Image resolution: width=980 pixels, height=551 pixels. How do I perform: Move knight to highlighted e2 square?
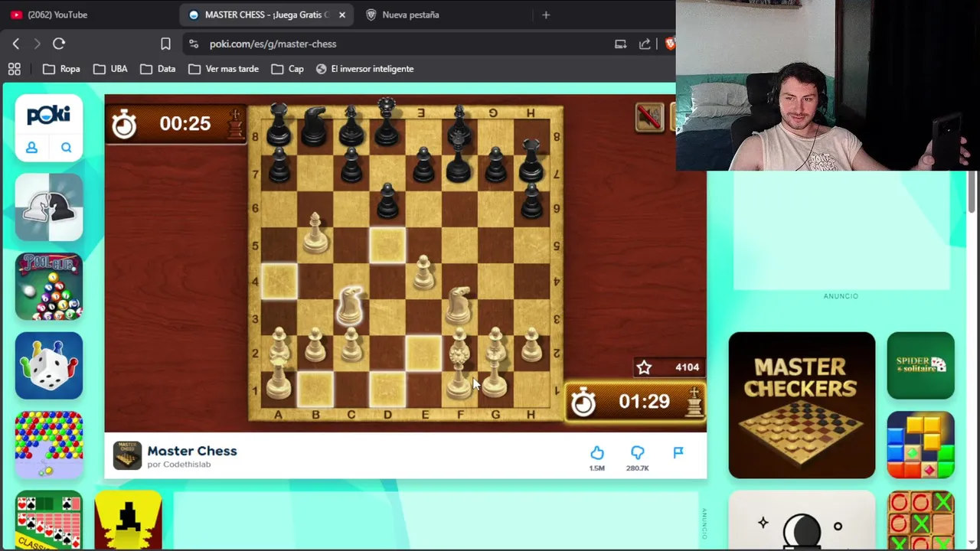click(423, 353)
